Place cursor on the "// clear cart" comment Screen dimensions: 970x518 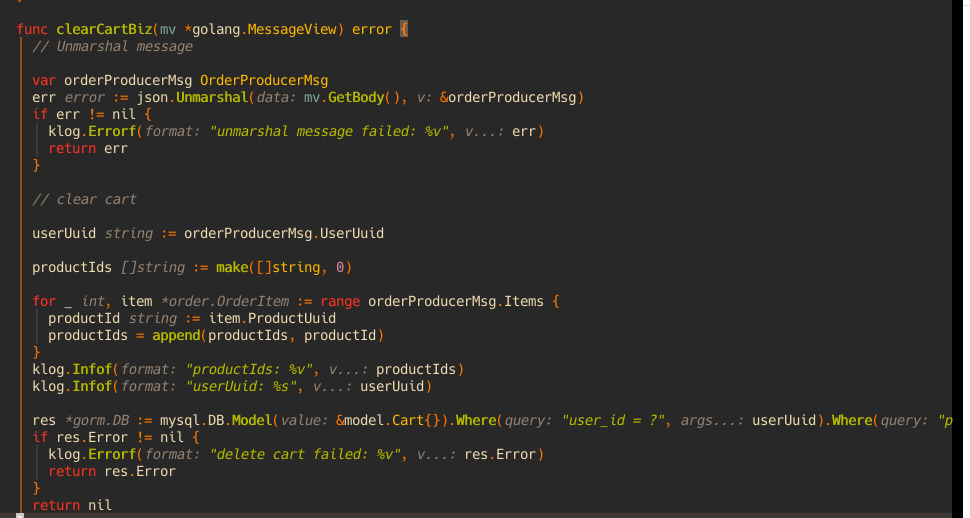coord(84,199)
